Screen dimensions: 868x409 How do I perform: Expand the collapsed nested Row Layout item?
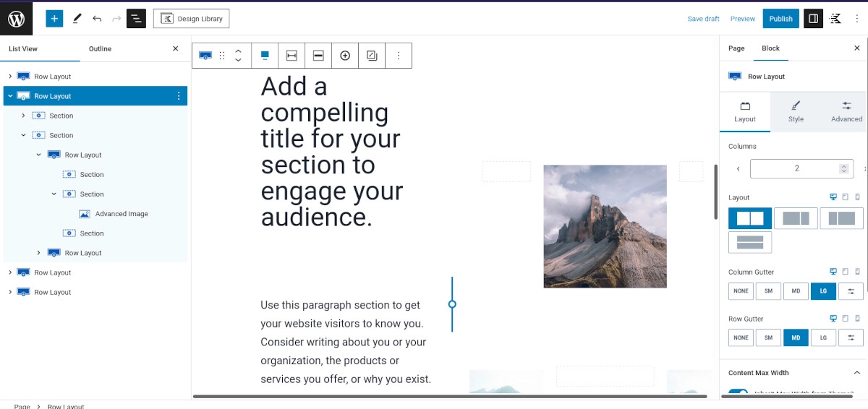click(x=39, y=253)
